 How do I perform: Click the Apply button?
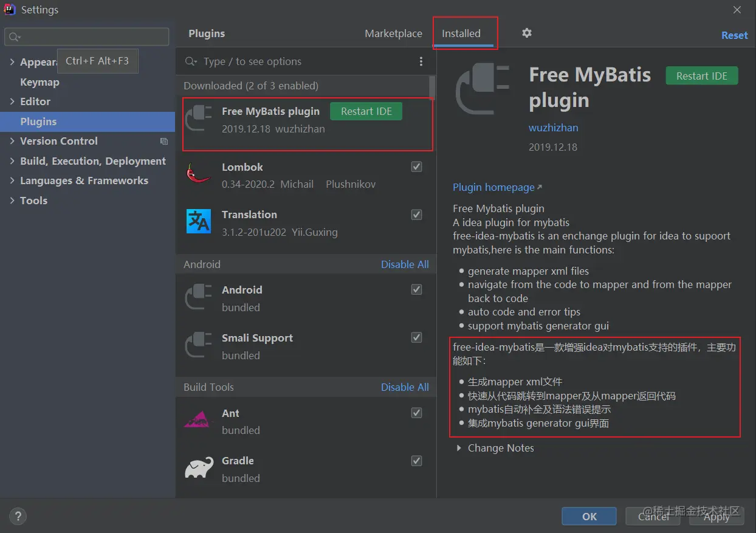[716, 516]
